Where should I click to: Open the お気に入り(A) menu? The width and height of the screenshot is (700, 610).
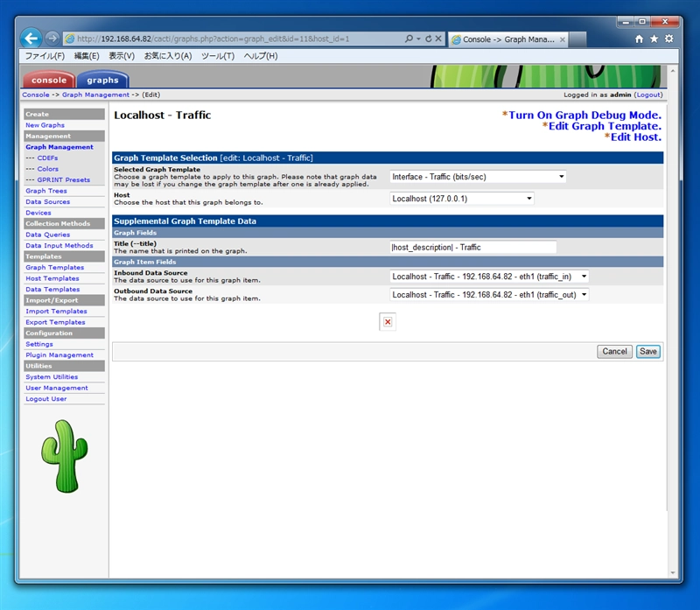(x=168, y=56)
